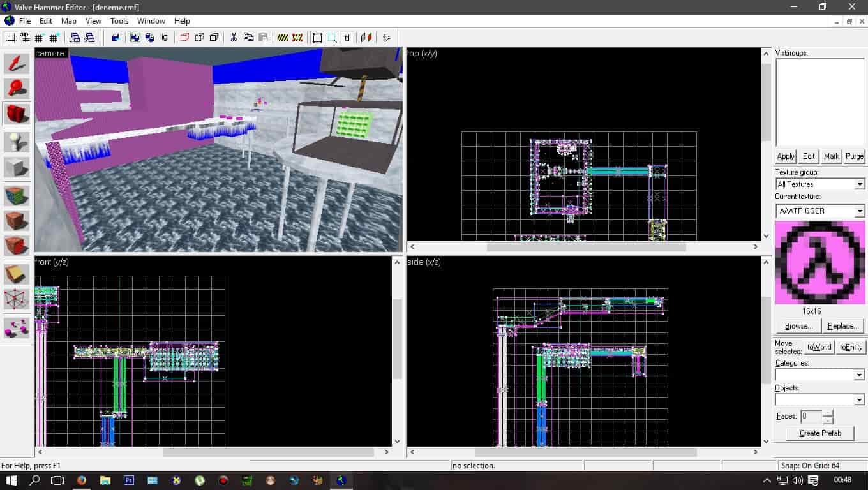Toggle the 2D grid display
The image size is (868, 490).
tap(11, 38)
